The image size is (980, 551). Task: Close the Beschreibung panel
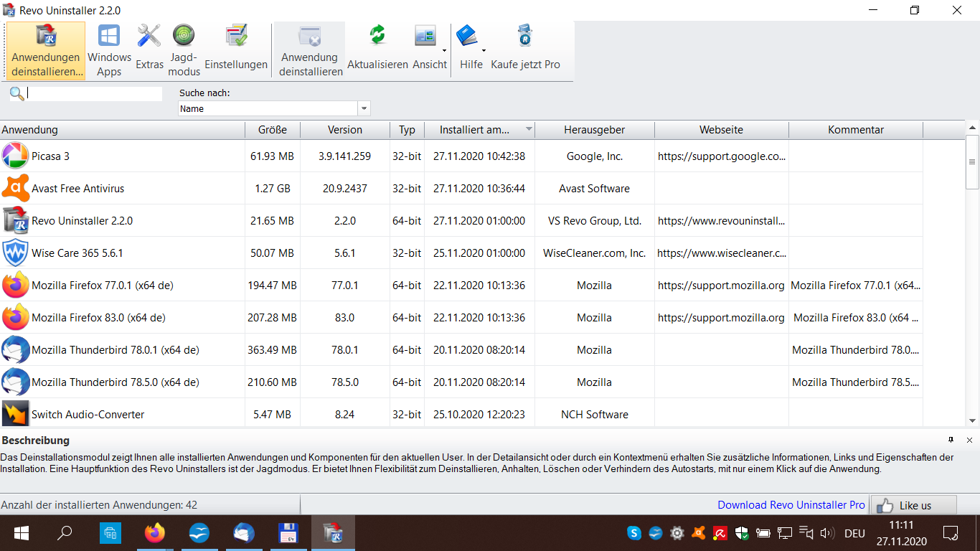[969, 440]
